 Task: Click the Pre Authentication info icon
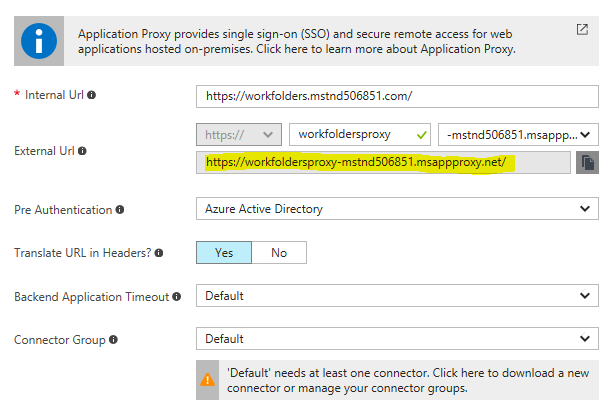tap(120, 210)
